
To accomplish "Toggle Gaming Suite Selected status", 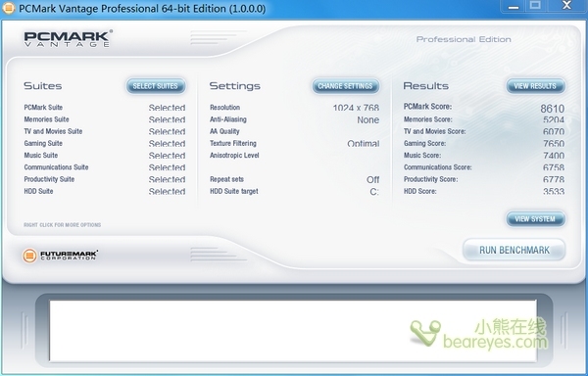I will tap(167, 144).
